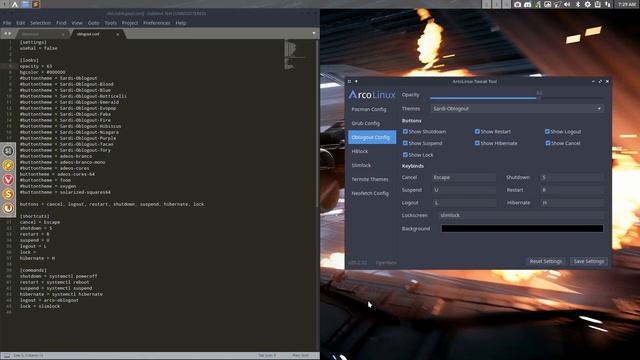Click the volume speaker tray icon
The height and width of the screenshot is (360, 640).
[567, 4]
